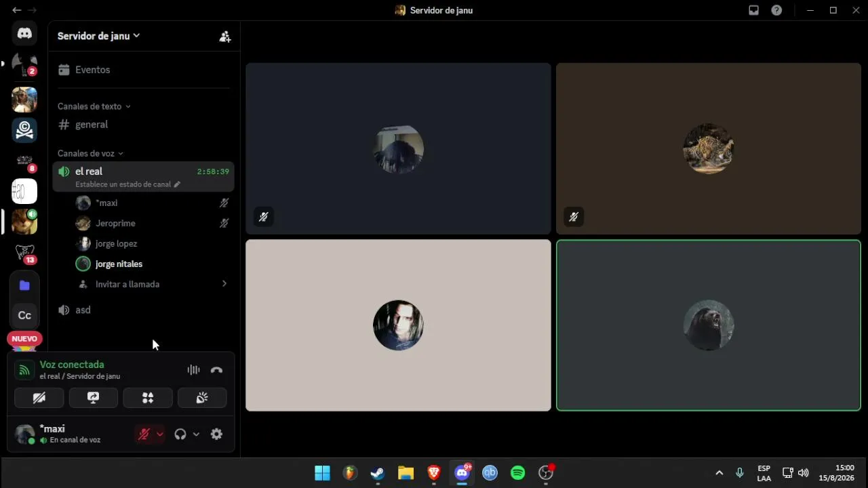The image size is (868, 488).
Task: Open the white square server icon
Action: [x=24, y=191]
